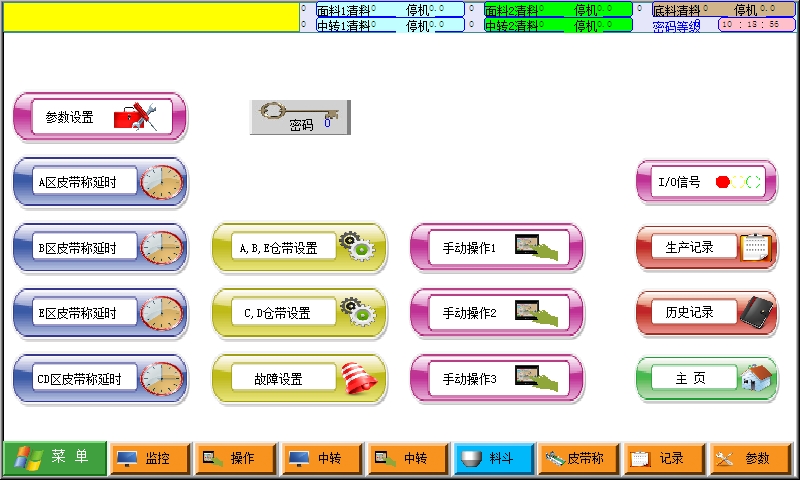Click the red toolbox icon beside 参数设置

[x=136, y=117]
